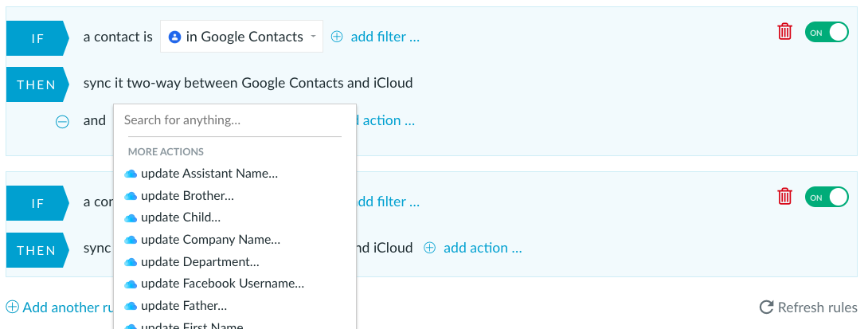The height and width of the screenshot is (329, 868).
Task: Turn off the first rule's ON switch
Action: point(827,32)
